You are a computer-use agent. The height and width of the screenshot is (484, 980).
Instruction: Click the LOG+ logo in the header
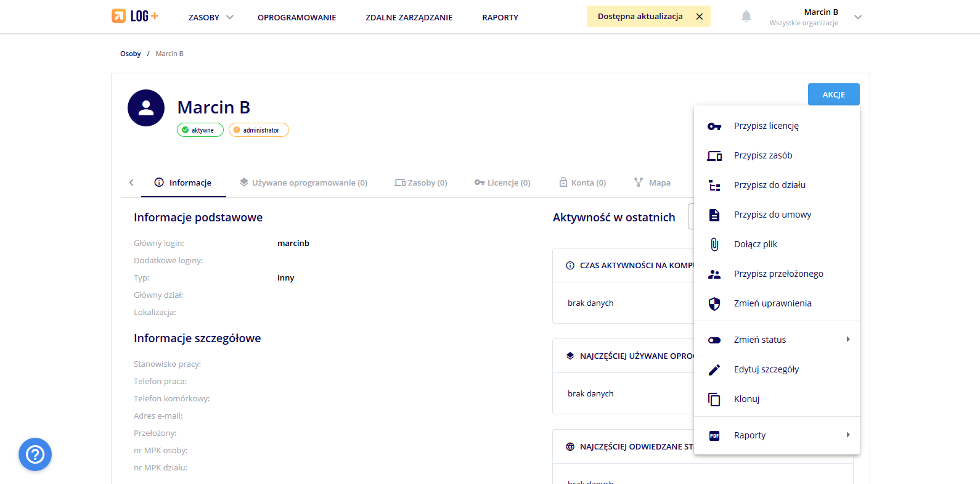pyautogui.click(x=135, y=16)
